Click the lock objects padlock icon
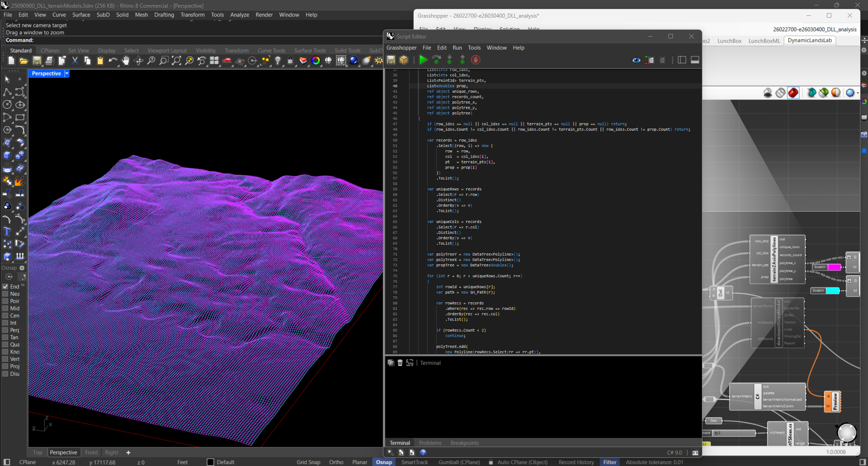The width and height of the screenshot is (868, 466). pyautogui.click(x=291, y=61)
